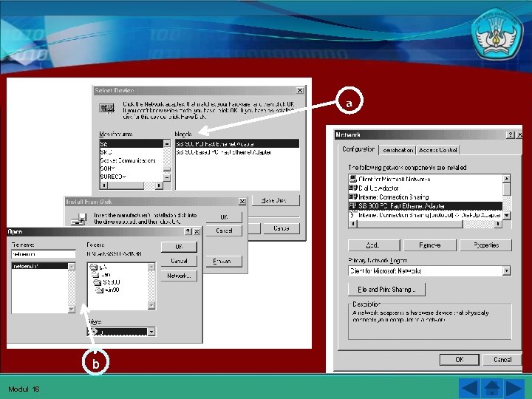
Task: Click the Internet Connection Sharing adapter icon
Action: [353, 197]
